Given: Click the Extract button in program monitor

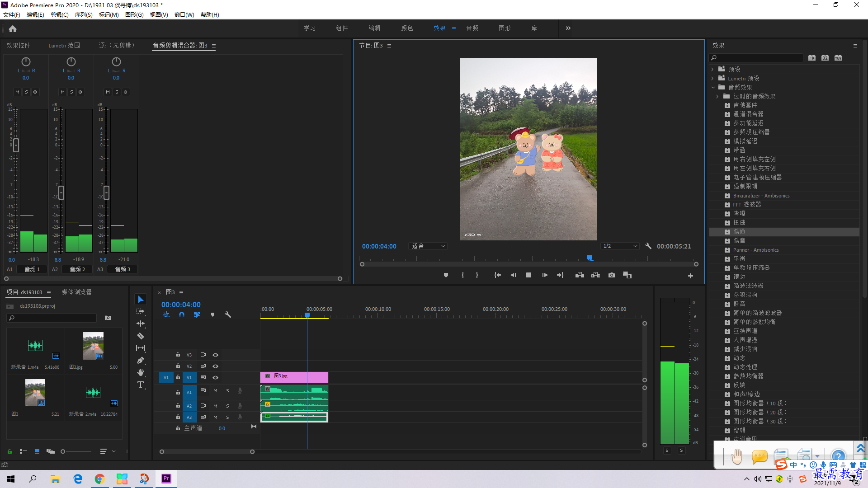Looking at the screenshot, I should coord(595,275).
